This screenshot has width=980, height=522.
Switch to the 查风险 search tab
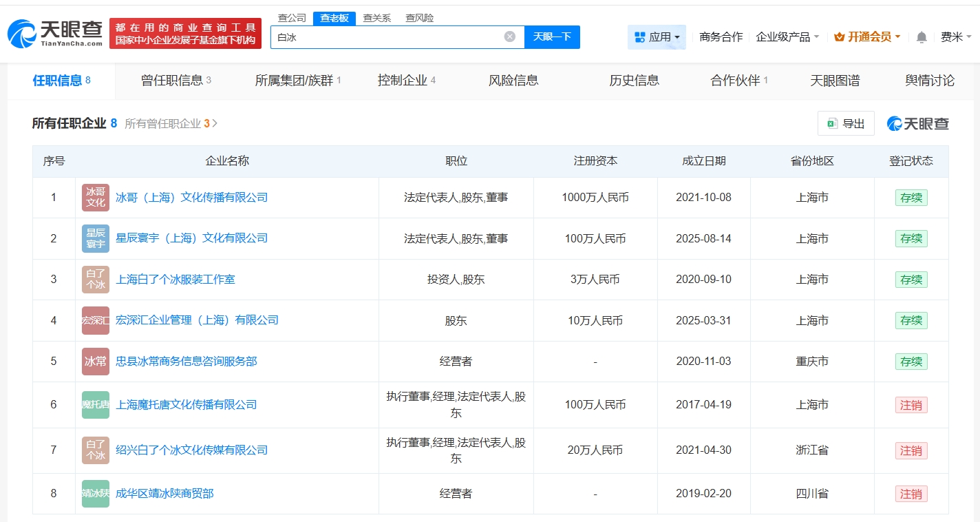(x=420, y=18)
